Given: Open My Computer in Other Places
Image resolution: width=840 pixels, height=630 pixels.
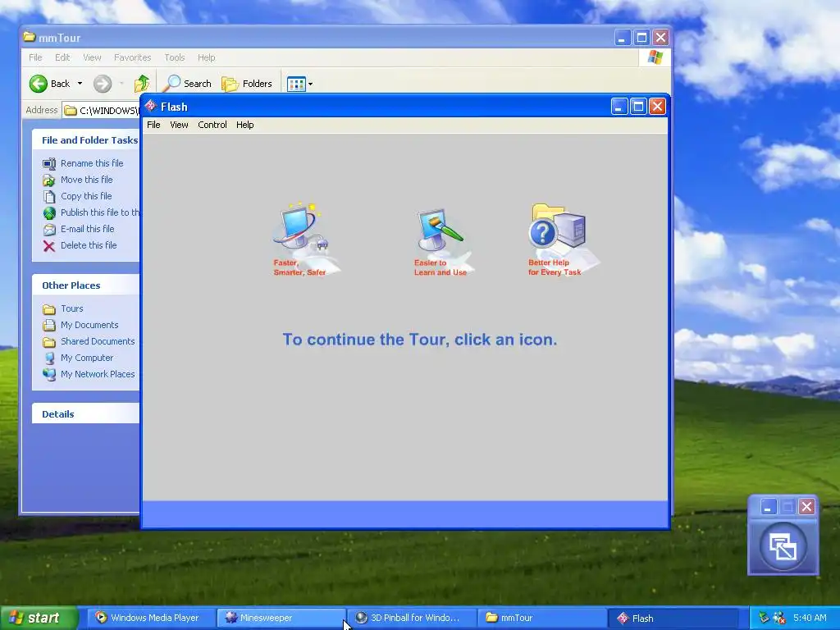Looking at the screenshot, I should (87, 358).
